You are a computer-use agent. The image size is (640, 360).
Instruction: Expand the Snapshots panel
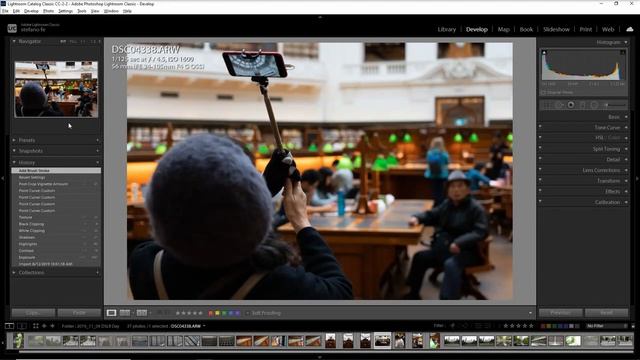pyautogui.click(x=14, y=151)
